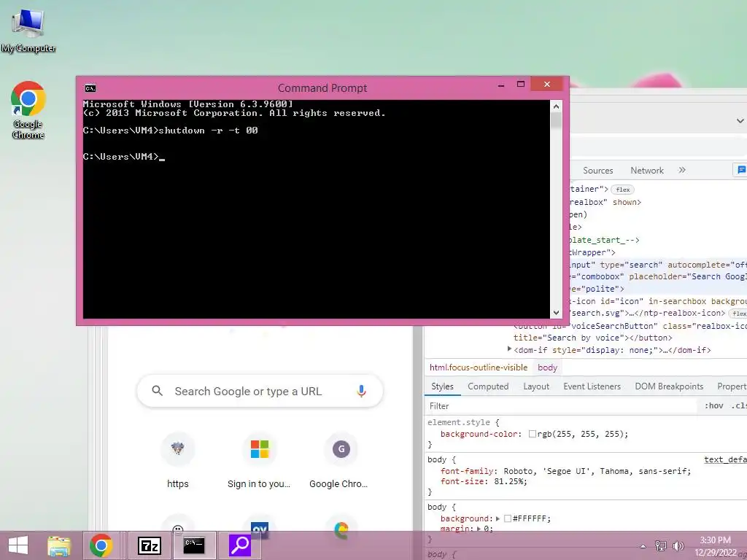Image resolution: width=747 pixels, height=560 pixels.
Task: Expand more DevTools tabs chevron
Action: [x=682, y=170]
